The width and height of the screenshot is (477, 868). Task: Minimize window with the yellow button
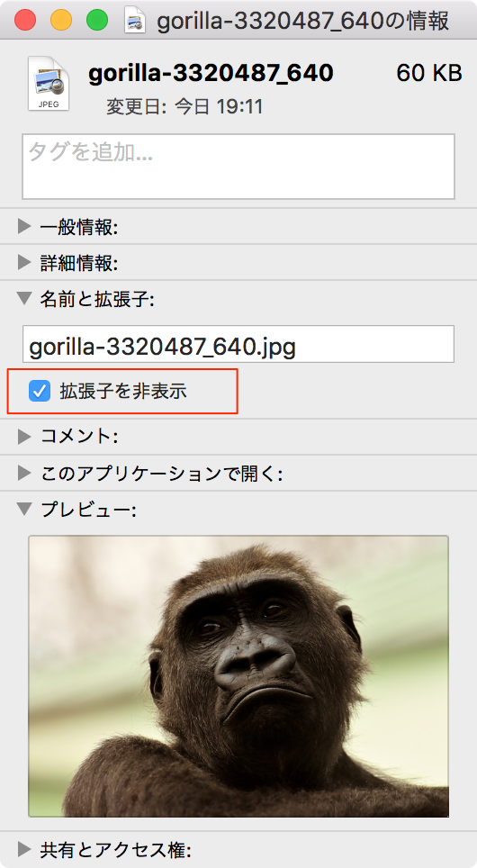(x=61, y=21)
